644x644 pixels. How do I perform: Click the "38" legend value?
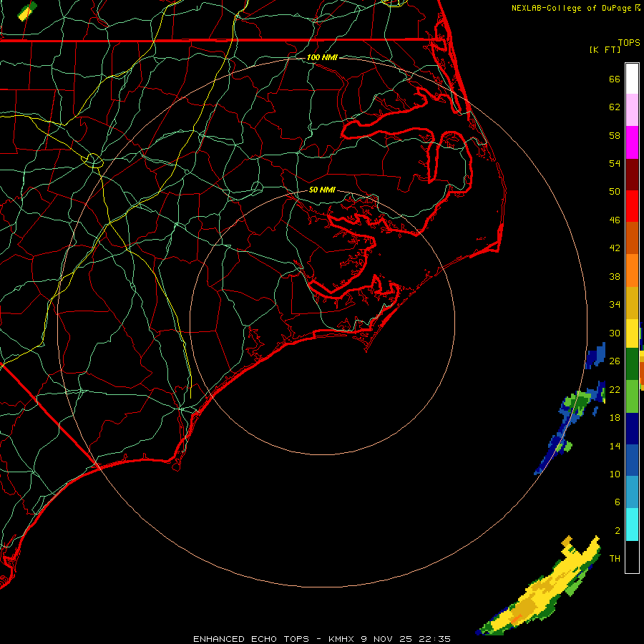615,276
